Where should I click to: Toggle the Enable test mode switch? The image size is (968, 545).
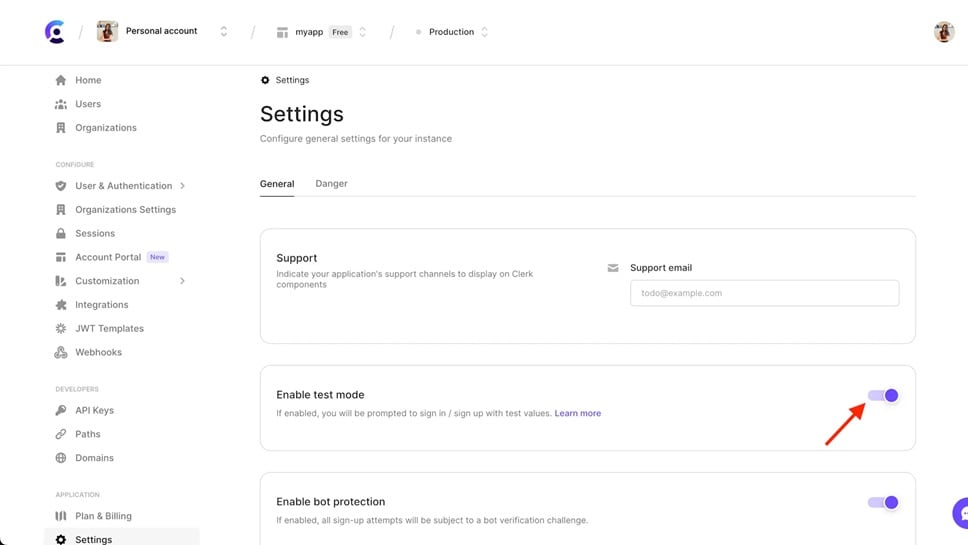point(883,396)
